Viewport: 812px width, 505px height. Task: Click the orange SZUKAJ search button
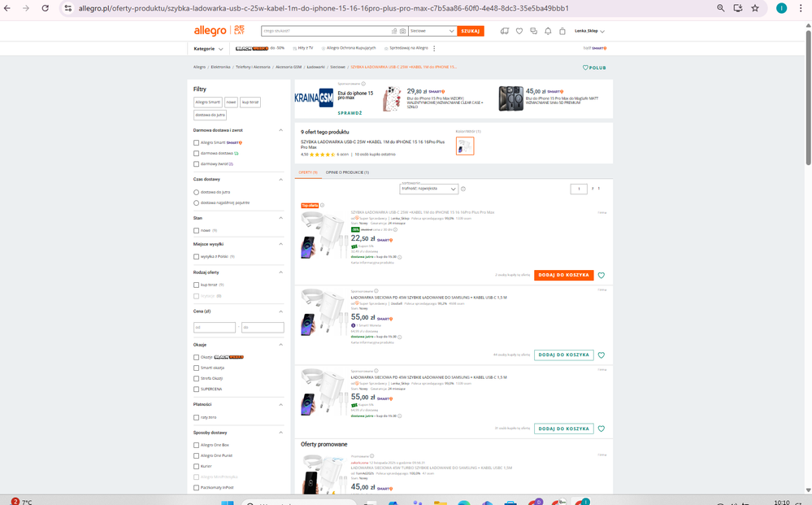pyautogui.click(x=470, y=31)
